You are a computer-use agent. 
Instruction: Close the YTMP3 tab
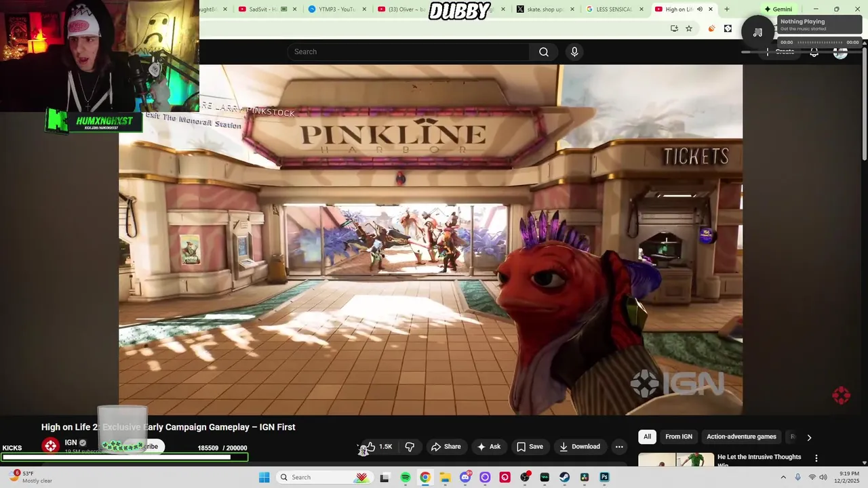coord(365,9)
